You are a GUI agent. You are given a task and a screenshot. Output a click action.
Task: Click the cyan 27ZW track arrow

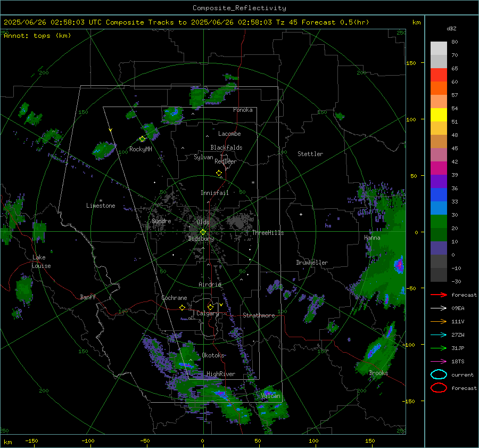(x=439, y=335)
